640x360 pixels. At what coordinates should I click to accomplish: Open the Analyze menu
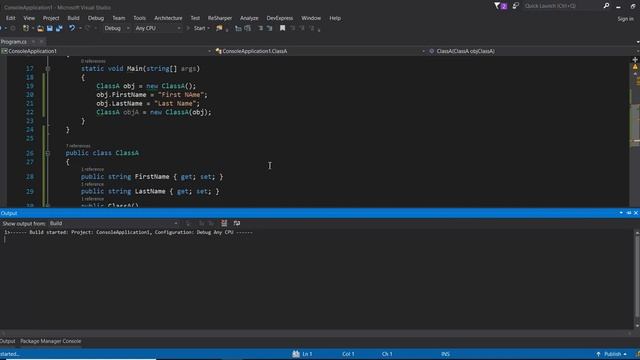point(249,18)
